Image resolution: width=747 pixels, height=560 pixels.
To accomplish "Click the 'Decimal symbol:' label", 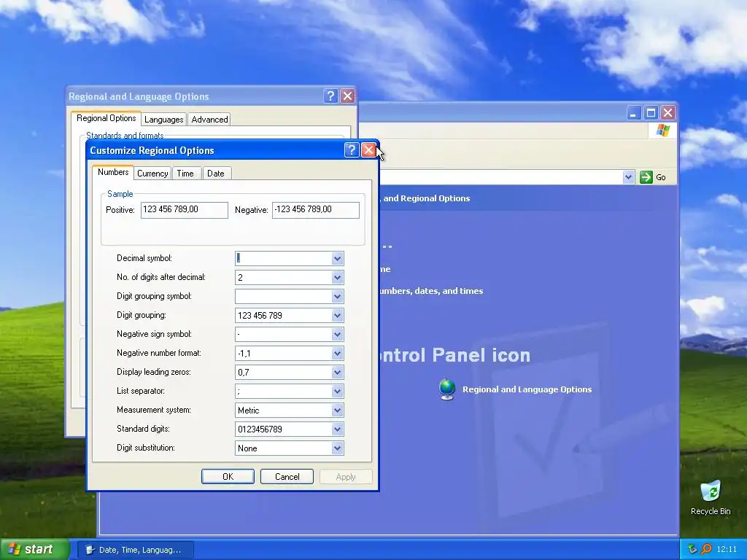I will coord(144,258).
